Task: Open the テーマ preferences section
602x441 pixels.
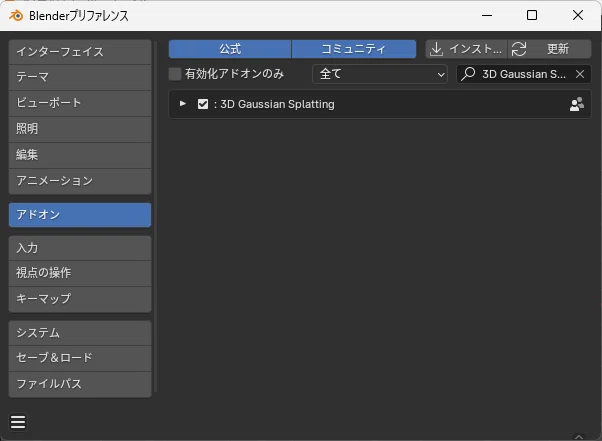Action: (x=80, y=77)
